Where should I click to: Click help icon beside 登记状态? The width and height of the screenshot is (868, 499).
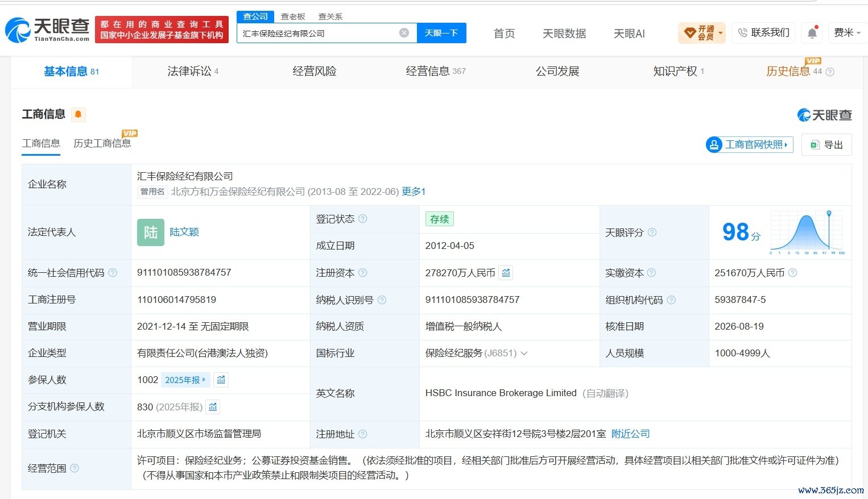coord(363,219)
